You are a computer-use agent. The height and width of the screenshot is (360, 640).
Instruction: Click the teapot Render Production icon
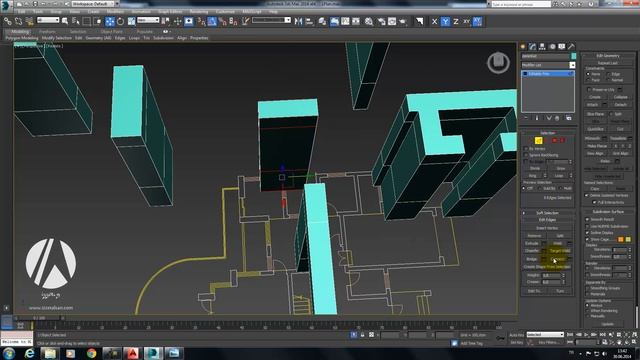pos(402,21)
